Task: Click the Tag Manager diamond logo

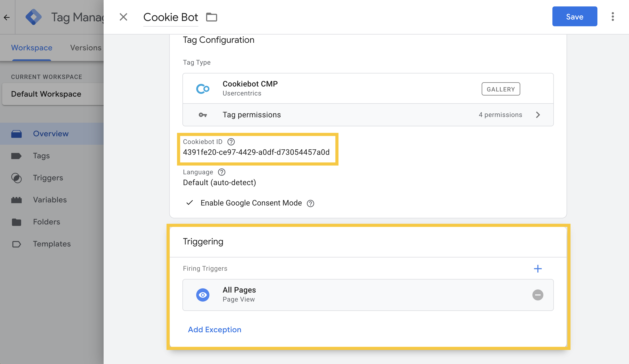Action: tap(33, 17)
